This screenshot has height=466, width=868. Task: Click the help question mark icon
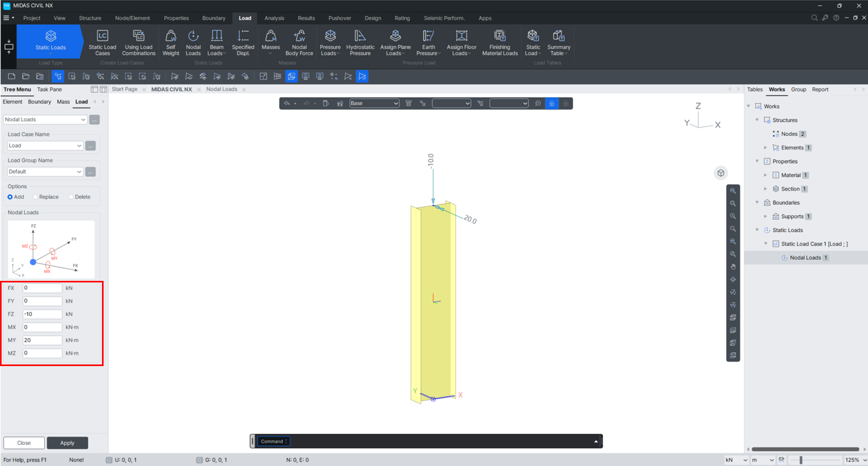pyautogui.click(x=836, y=18)
